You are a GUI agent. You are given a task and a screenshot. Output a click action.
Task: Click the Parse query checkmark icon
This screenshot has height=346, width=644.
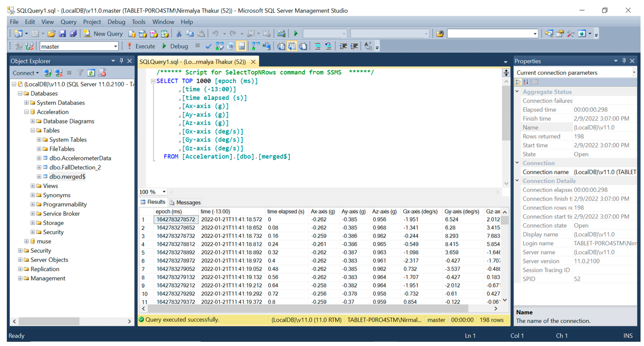point(208,46)
